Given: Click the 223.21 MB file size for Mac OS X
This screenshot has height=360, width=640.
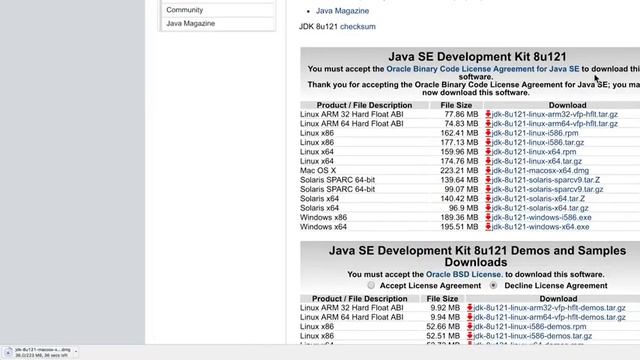Looking at the screenshot, I should (459, 171).
